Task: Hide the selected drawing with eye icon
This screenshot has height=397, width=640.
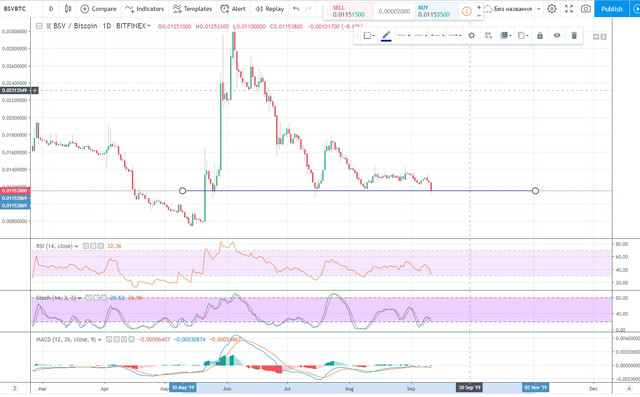Action: [557, 35]
